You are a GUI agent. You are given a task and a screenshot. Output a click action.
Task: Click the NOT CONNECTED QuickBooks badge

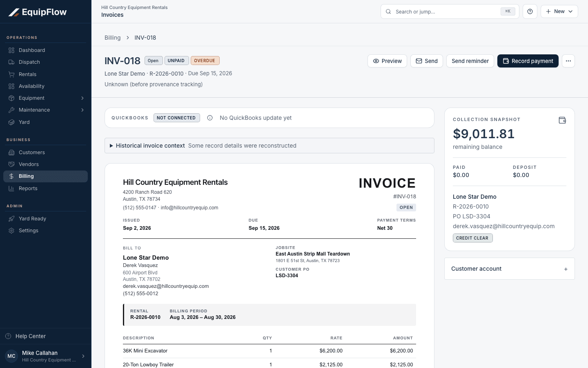point(176,118)
